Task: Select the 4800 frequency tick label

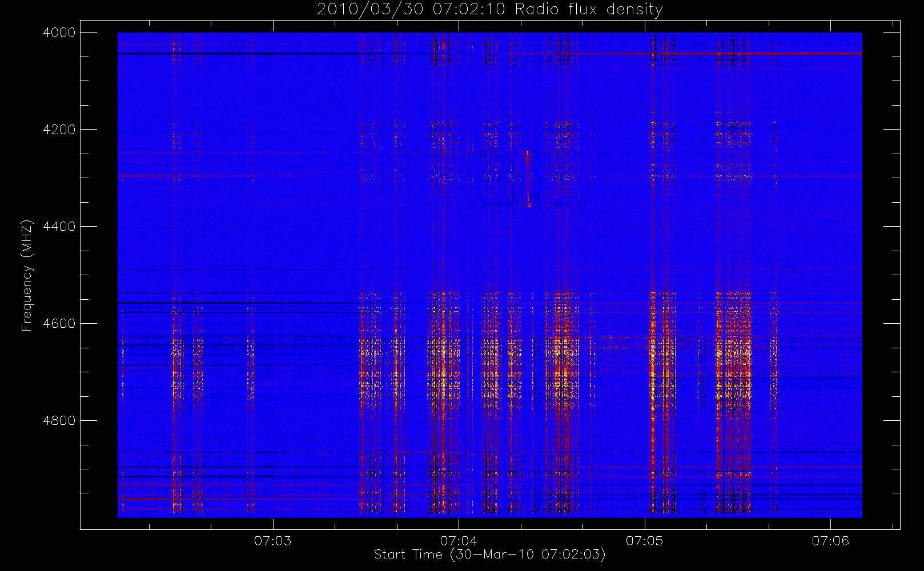Action: (x=59, y=421)
